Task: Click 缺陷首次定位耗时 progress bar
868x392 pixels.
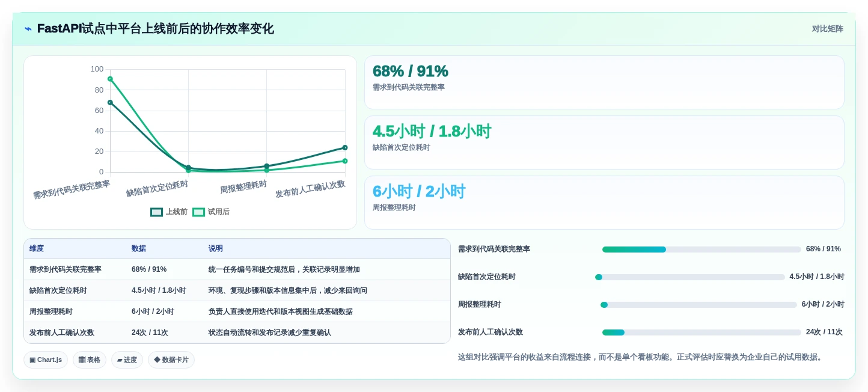Action: click(690, 277)
